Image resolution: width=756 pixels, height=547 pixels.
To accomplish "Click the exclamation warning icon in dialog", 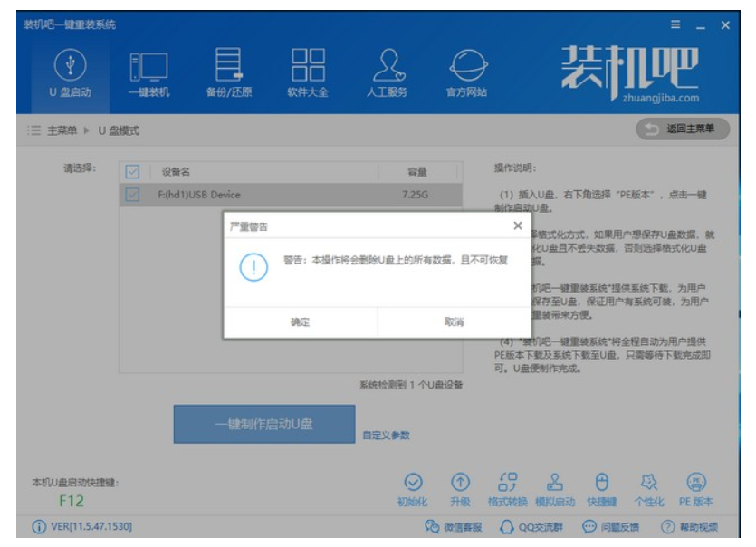I will click(x=254, y=267).
